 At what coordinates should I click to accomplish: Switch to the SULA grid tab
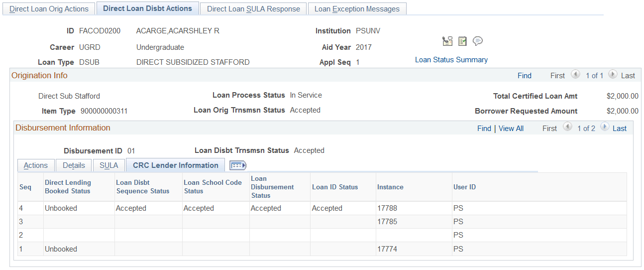click(109, 165)
